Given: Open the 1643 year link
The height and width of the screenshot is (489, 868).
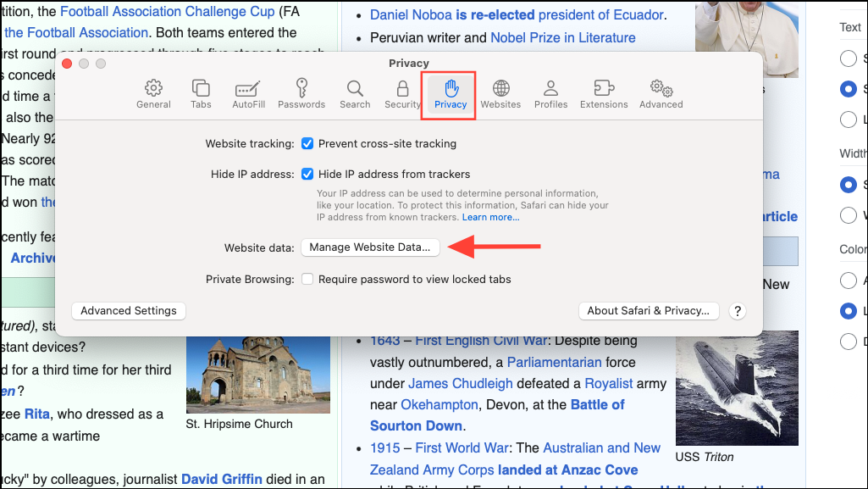Looking at the screenshot, I should tap(384, 341).
